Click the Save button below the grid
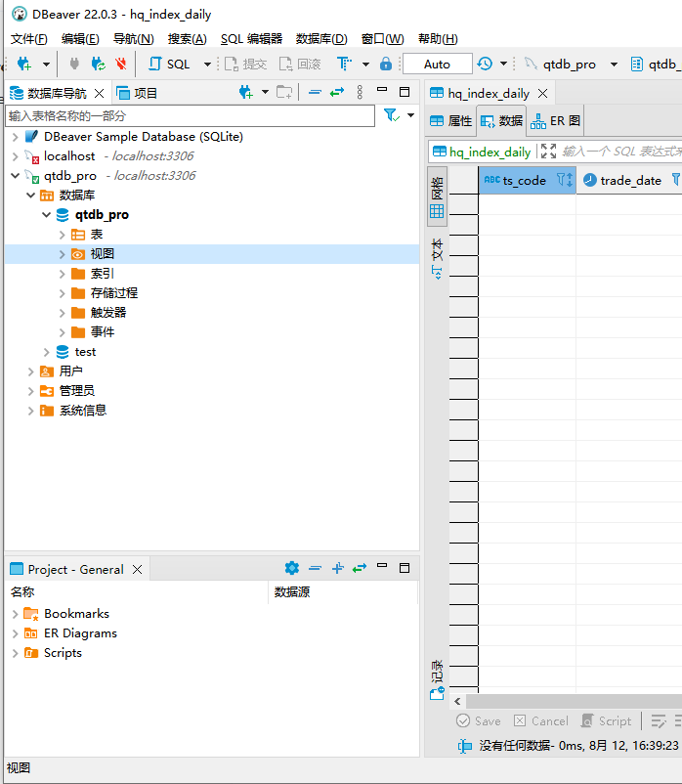 pyautogui.click(x=479, y=720)
